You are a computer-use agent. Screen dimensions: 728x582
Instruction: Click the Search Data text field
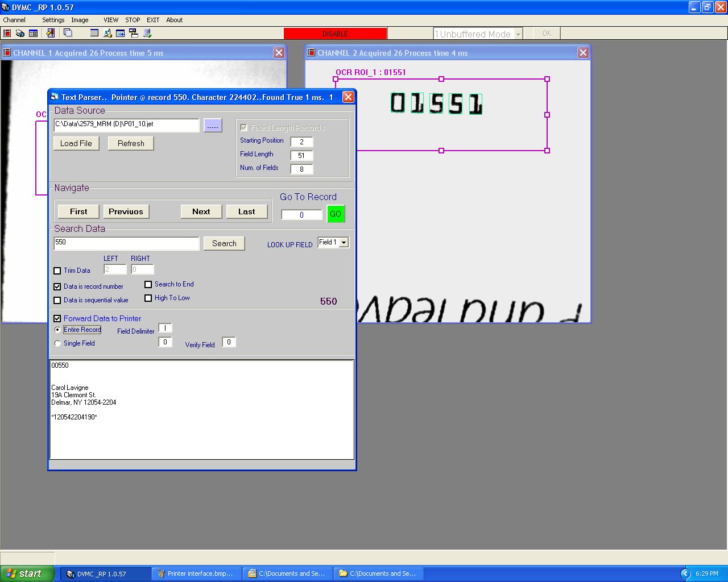[126, 243]
